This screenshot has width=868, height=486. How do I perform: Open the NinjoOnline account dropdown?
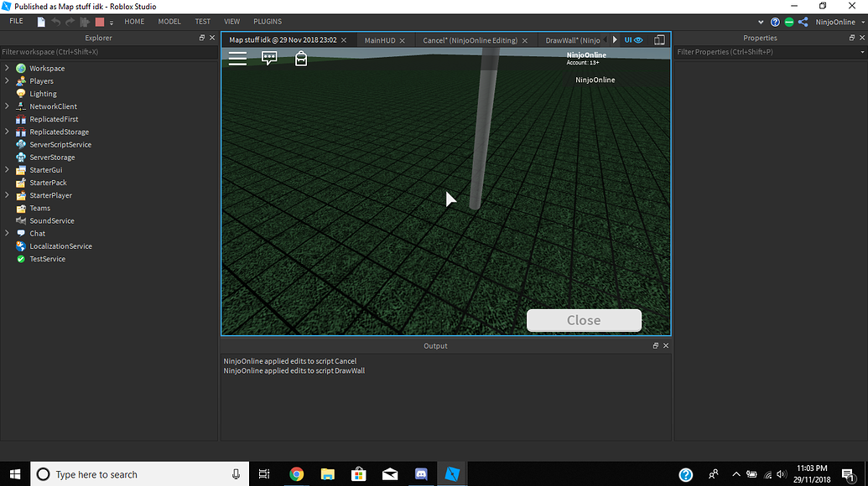tap(839, 22)
